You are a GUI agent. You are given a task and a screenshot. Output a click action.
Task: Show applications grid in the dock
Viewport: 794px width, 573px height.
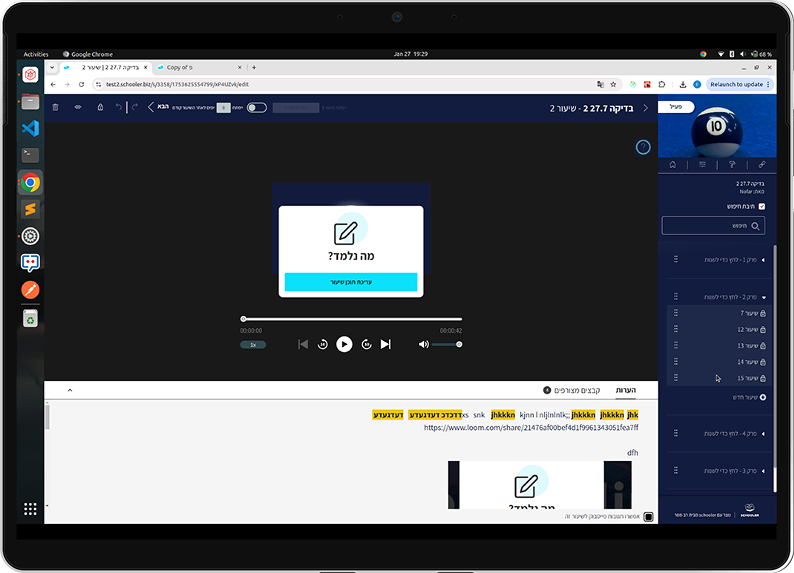(x=30, y=509)
